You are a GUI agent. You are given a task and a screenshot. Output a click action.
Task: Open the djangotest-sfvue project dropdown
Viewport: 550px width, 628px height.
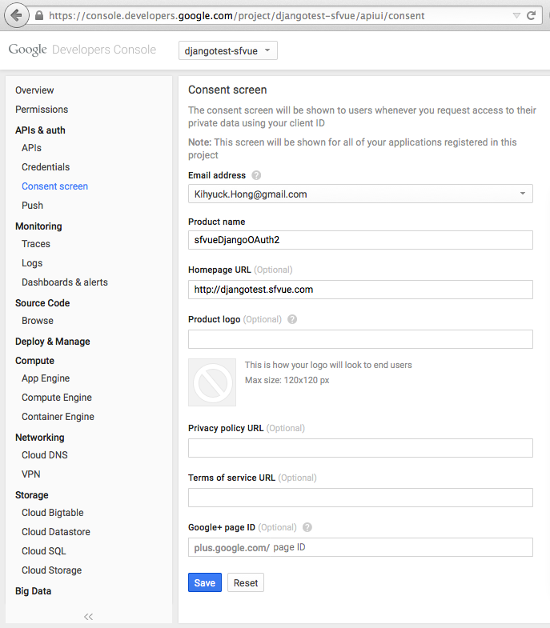pyautogui.click(x=228, y=51)
